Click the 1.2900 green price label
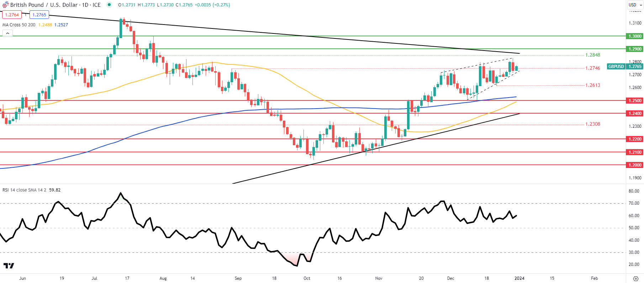 pos(635,49)
